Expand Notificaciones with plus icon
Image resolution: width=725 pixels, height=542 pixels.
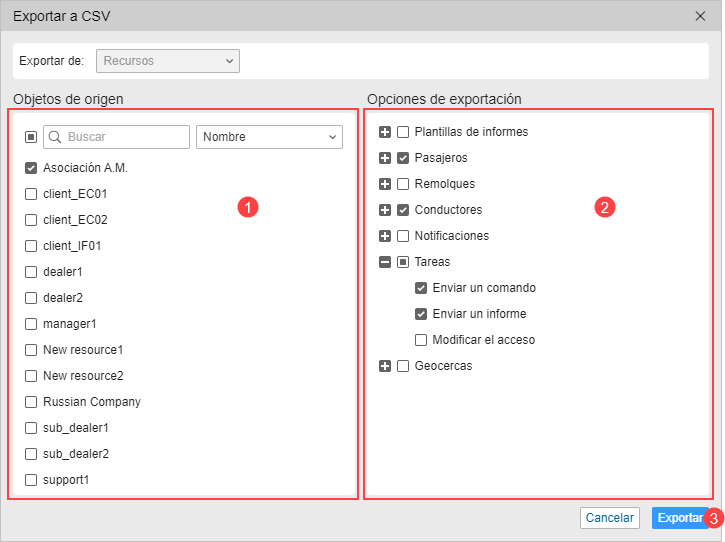coord(385,236)
